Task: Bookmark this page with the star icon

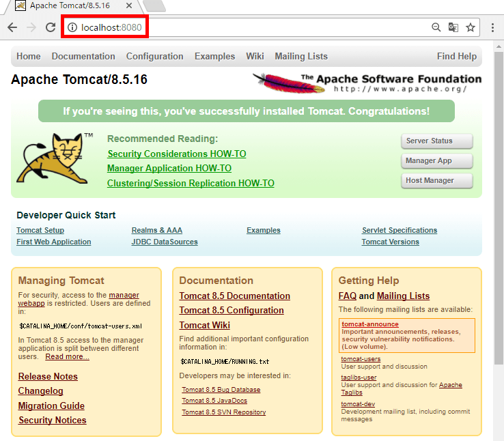Action: pos(471,27)
